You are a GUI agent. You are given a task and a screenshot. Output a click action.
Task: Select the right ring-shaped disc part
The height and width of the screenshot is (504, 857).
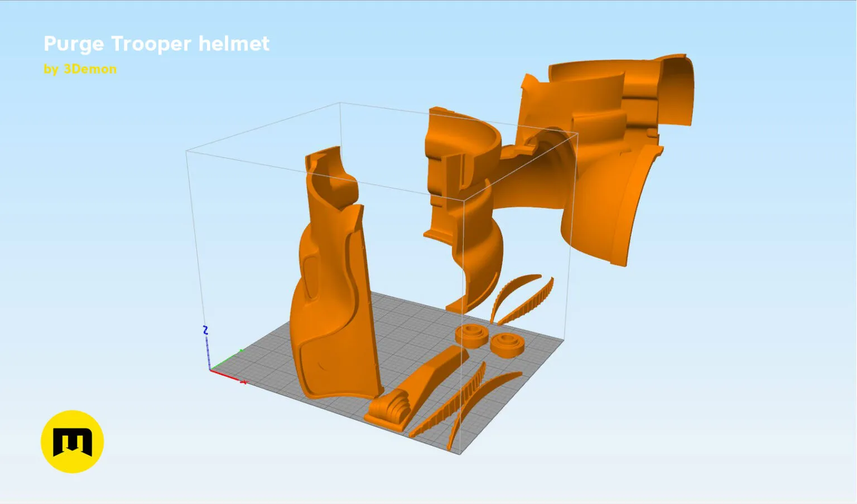click(507, 345)
